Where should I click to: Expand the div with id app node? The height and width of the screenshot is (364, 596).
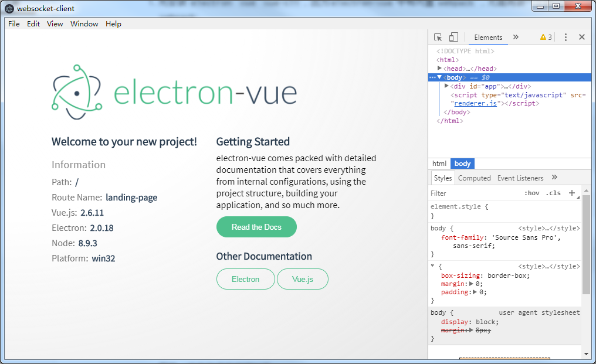point(446,86)
